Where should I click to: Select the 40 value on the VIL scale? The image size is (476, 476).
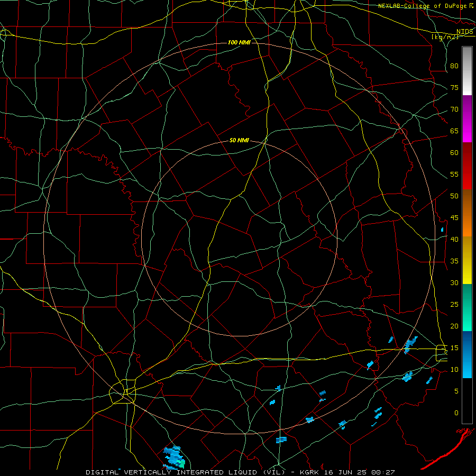point(454,239)
